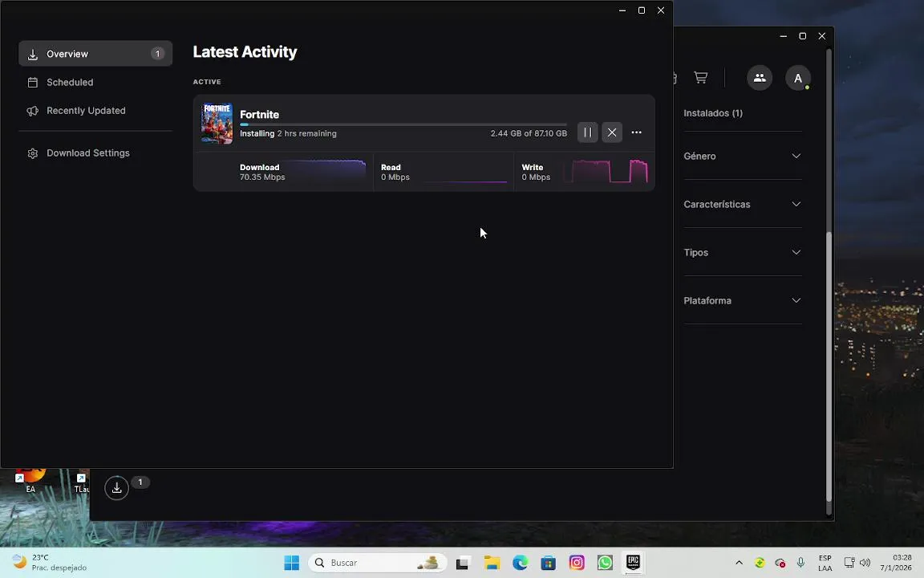
Task: Click the Fortnite game cover thumbnail
Action: pos(217,124)
